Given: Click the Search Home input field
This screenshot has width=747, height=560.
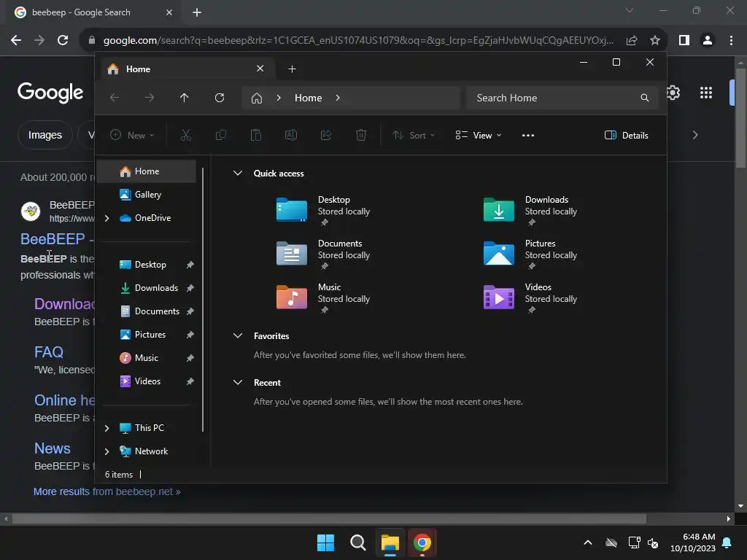Looking at the screenshot, I should (x=562, y=98).
